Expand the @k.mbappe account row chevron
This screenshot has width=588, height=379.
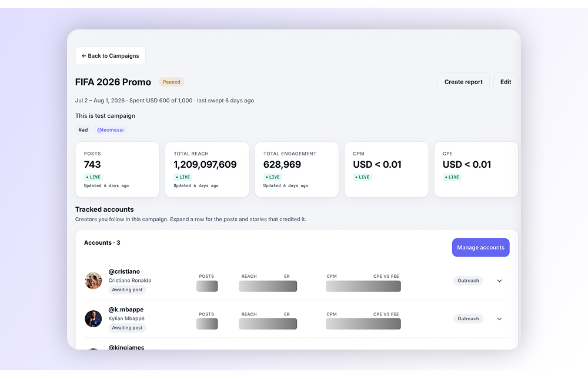(499, 319)
